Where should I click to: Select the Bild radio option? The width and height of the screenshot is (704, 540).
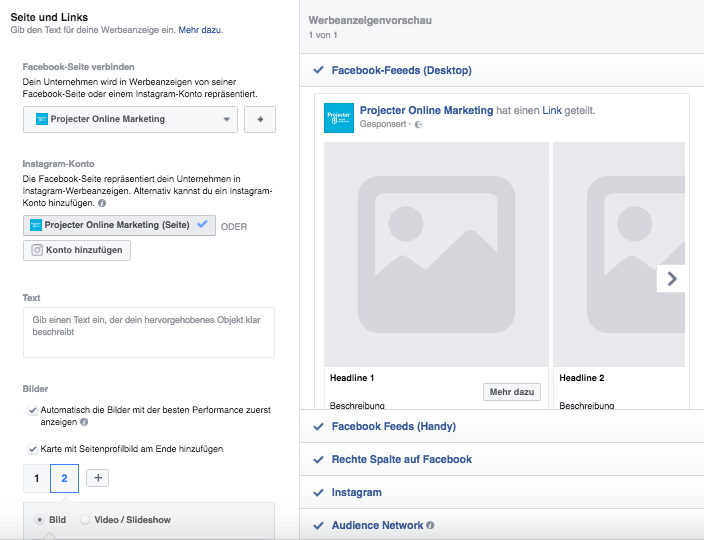[40, 520]
